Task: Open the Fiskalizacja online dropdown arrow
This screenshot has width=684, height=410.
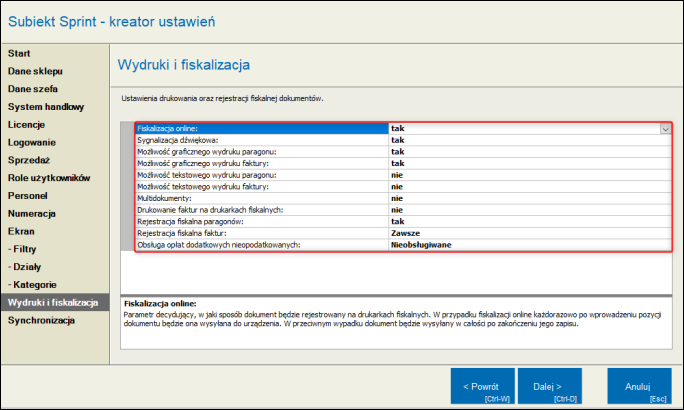Action: coord(664,129)
